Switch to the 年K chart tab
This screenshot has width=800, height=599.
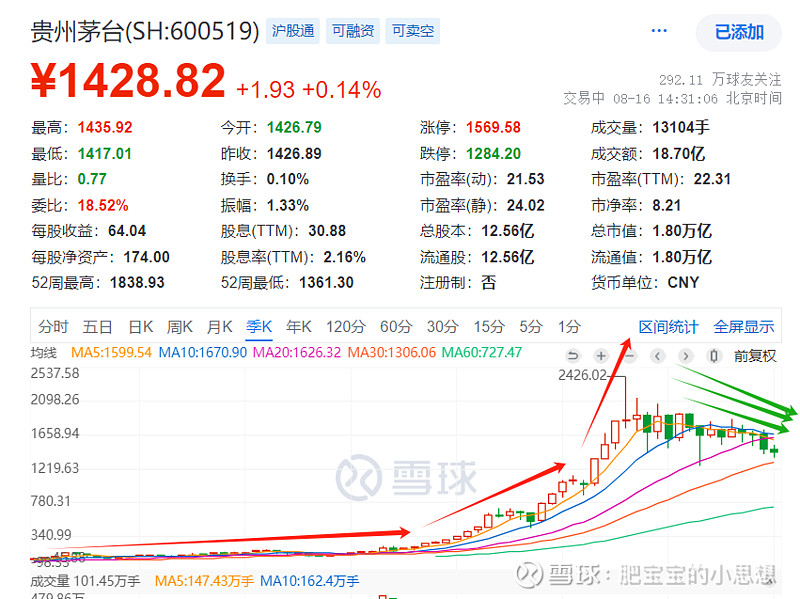pyautogui.click(x=298, y=327)
